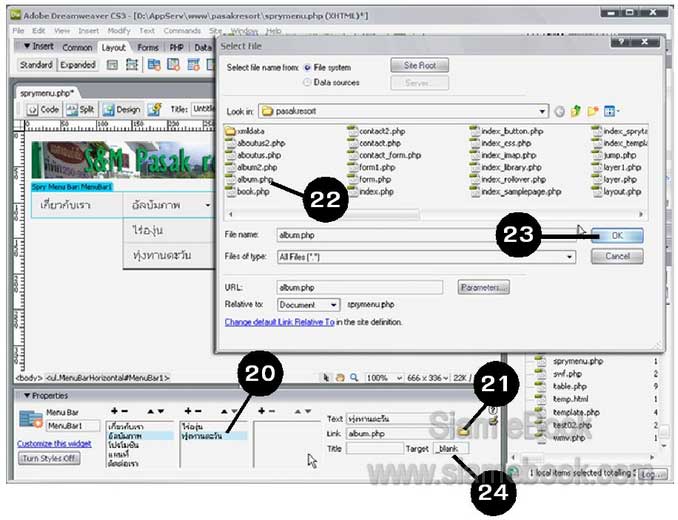The width and height of the screenshot is (678, 520).
Task: Collapse the Properties panel triangle
Action: point(27,396)
